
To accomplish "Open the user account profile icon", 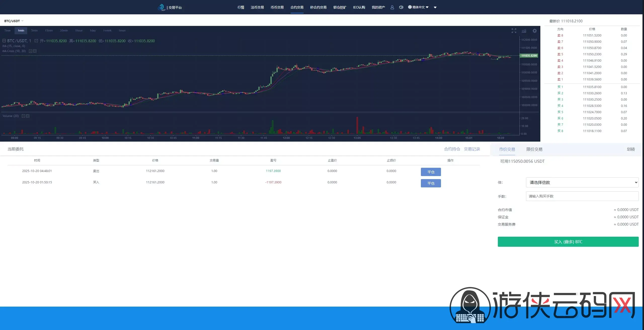I will [392, 7].
